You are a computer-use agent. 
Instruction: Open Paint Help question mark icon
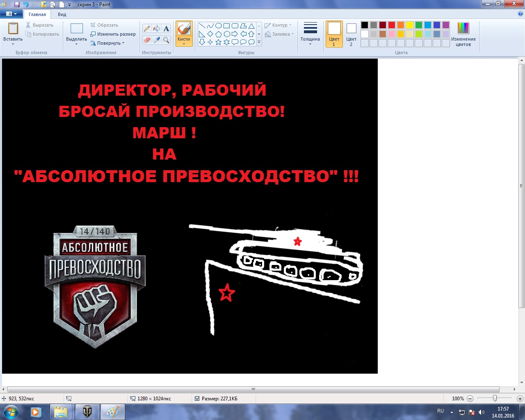[520, 14]
